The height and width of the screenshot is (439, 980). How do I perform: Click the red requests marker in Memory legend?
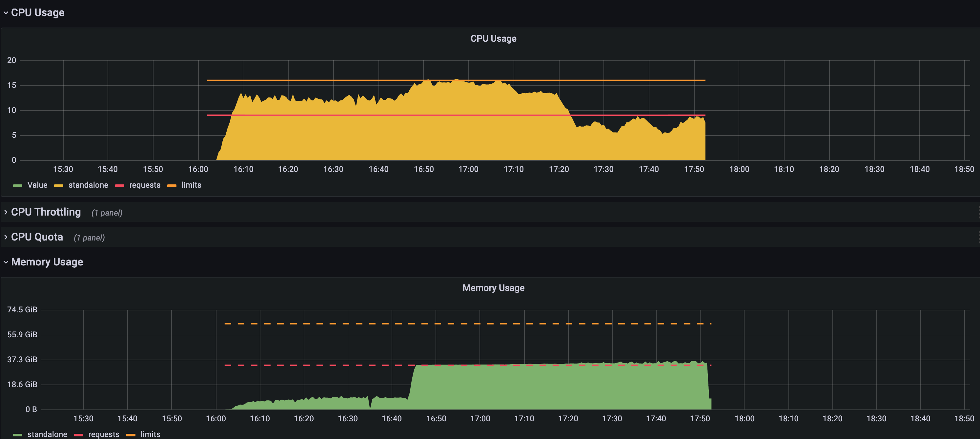tap(78, 434)
